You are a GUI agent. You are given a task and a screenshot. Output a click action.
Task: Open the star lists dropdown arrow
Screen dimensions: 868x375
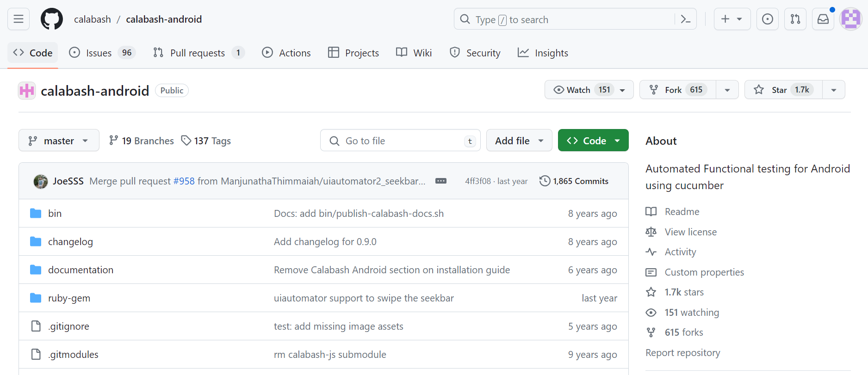point(833,90)
